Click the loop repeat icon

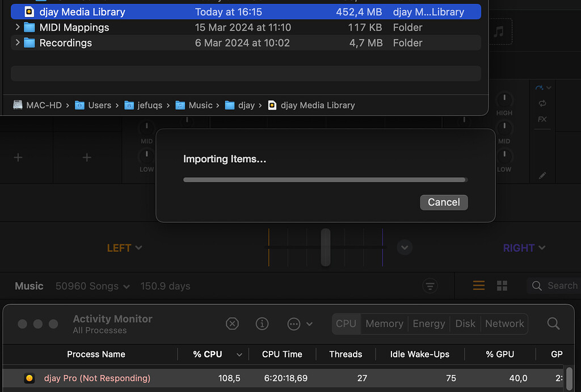pos(542,104)
